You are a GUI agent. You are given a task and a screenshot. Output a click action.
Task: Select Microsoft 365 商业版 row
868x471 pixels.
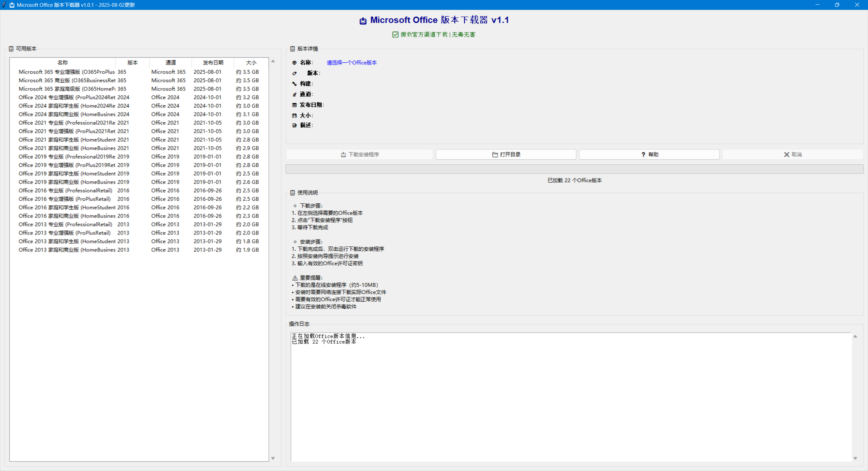coord(139,80)
